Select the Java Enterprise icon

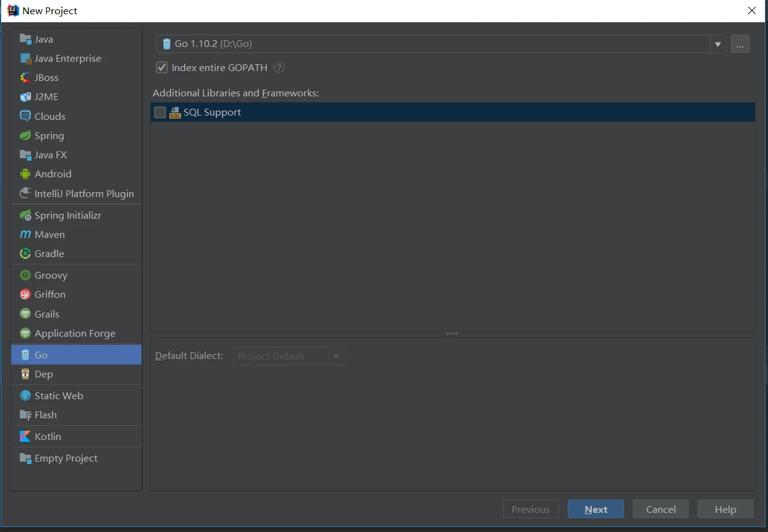coord(25,58)
